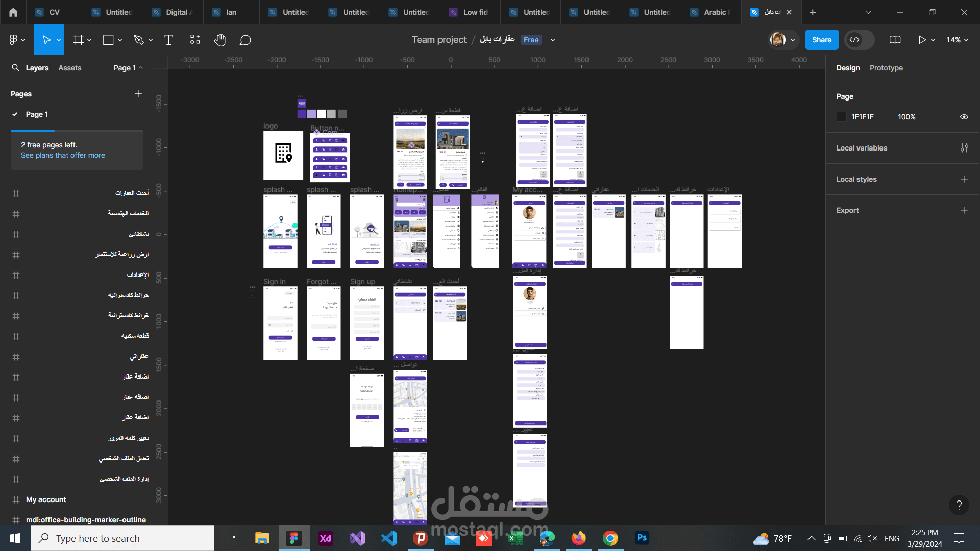Image resolution: width=980 pixels, height=551 pixels.
Task: Select the Rectangle shape tool
Action: tap(108, 40)
